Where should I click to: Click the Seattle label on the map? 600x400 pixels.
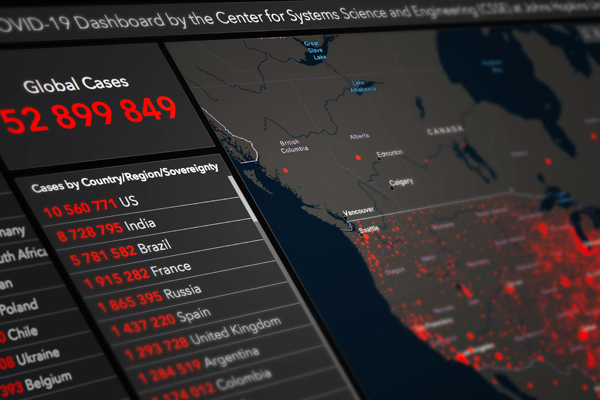click(x=370, y=230)
